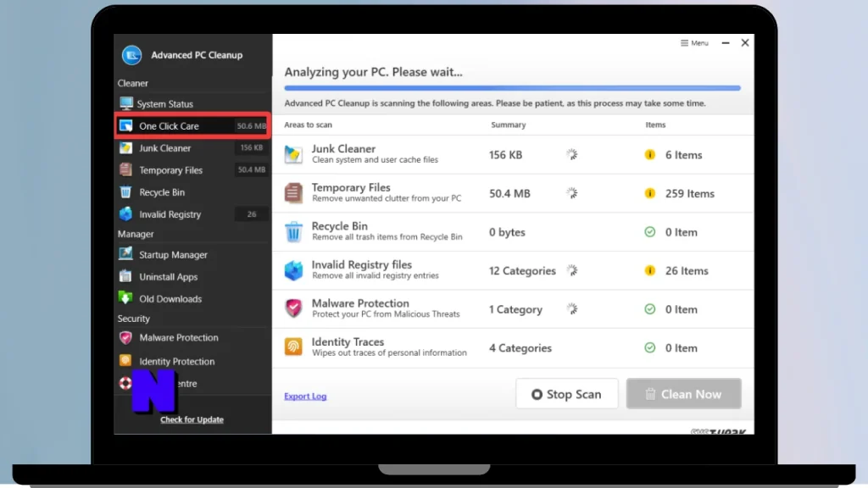This screenshot has height=488, width=868.
Task: Click the Advanced PC Cleanup logo icon
Action: click(131, 55)
